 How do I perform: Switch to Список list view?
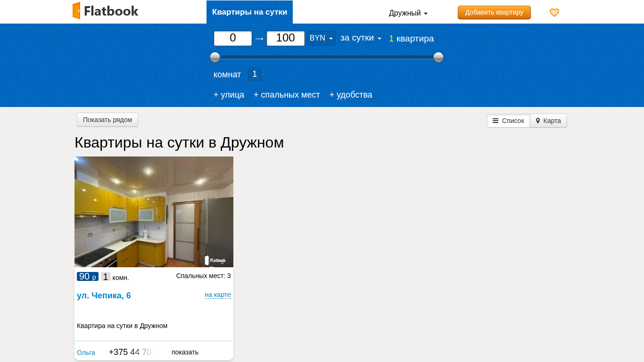tap(508, 121)
